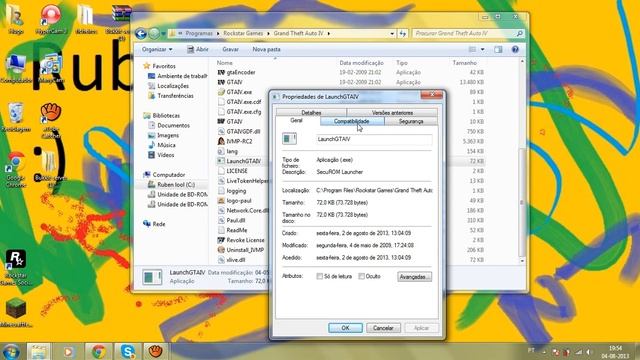640x360 pixels.
Task: Confirm the properties dialog with OK
Action: [345, 328]
